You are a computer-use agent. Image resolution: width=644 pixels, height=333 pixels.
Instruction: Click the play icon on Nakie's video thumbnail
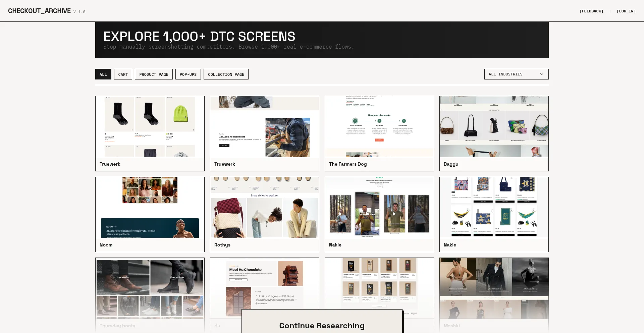tap(394, 214)
